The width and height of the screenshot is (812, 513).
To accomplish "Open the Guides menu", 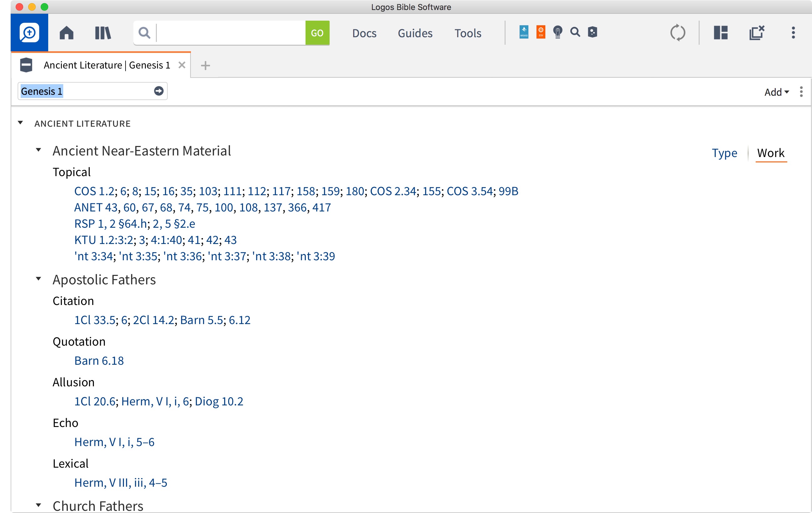I will tap(415, 33).
